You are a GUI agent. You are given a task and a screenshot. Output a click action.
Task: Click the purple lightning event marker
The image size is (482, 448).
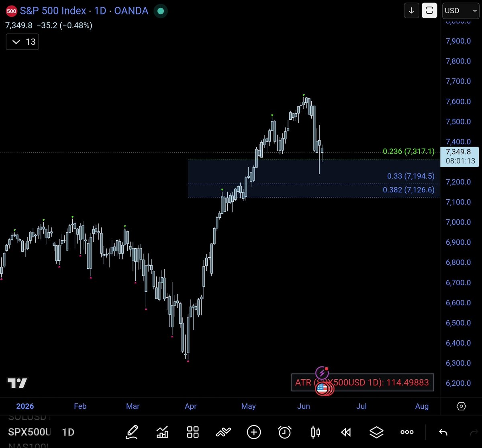[x=321, y=373]
